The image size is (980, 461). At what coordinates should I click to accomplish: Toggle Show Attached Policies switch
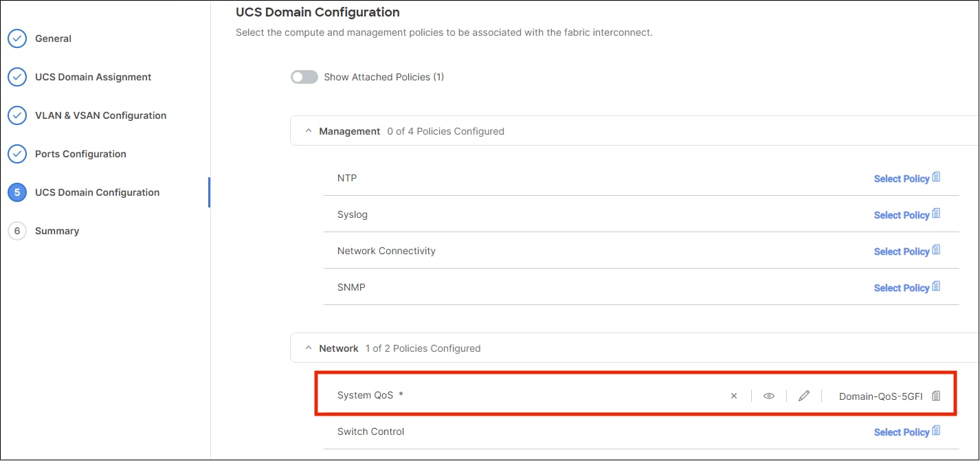point(304,77)
